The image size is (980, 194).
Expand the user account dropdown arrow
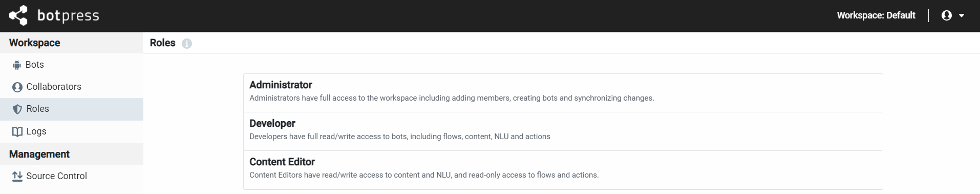[x=962, y=16]
